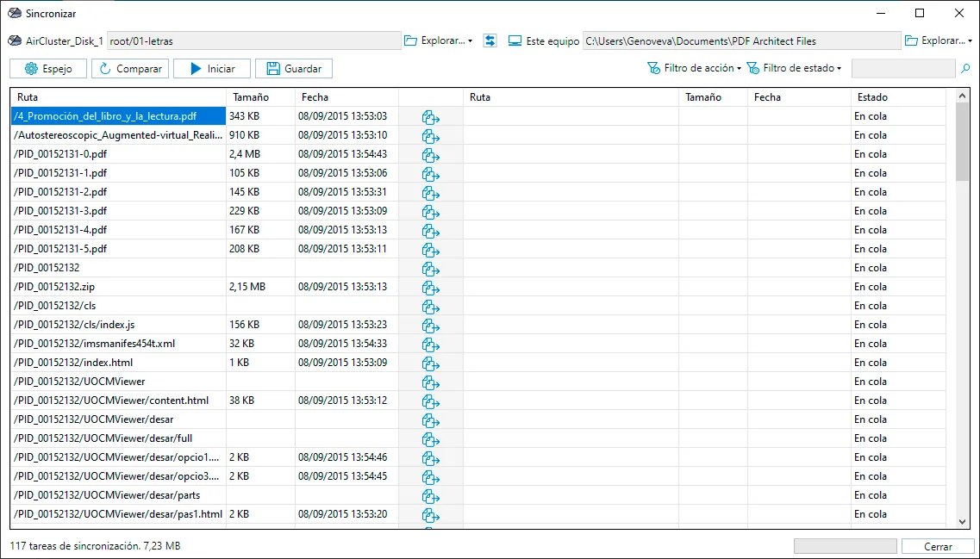Viewport: 980px width, 559px height.
Task: Click sync action icon for Autostereoscopic row
Action: pyautogui.click(x=431, y=135)
